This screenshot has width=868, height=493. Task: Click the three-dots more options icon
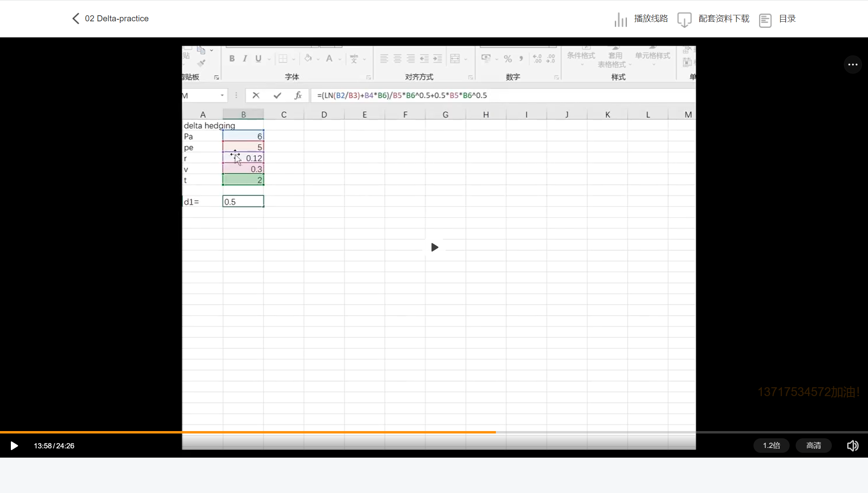click(852, 64)
